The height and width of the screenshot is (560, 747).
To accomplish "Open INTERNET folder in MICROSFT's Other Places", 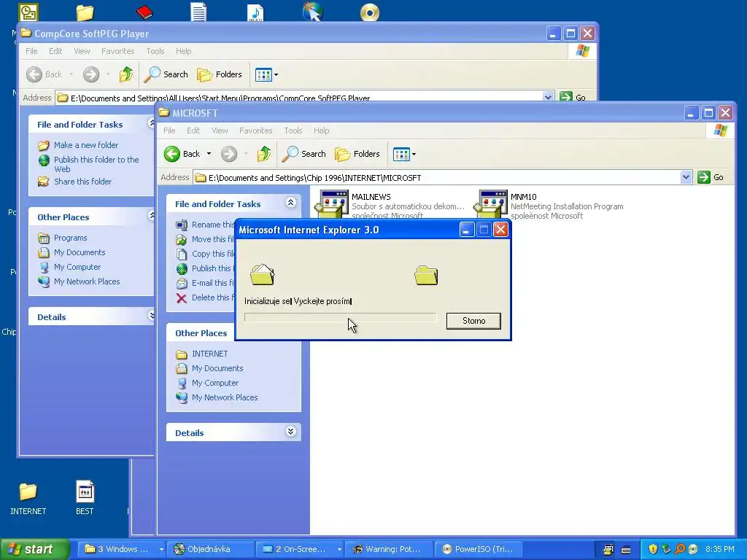I will (209, 354).
